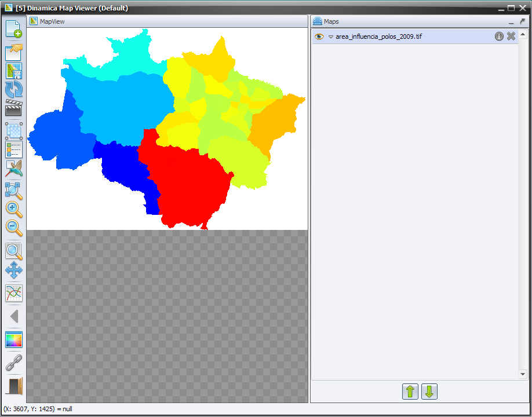Click the transparent layers overlay icon
This screenshot has width=532, height=417.
(x=14, y=131)
